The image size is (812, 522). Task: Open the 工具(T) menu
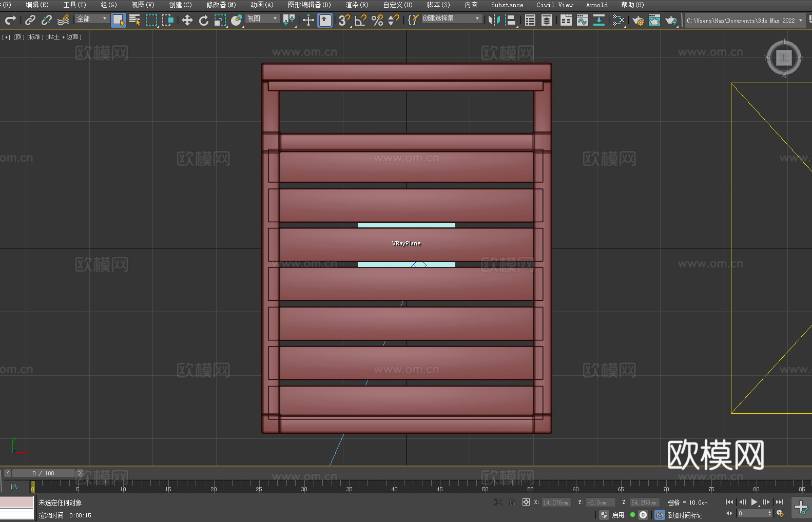75,5
